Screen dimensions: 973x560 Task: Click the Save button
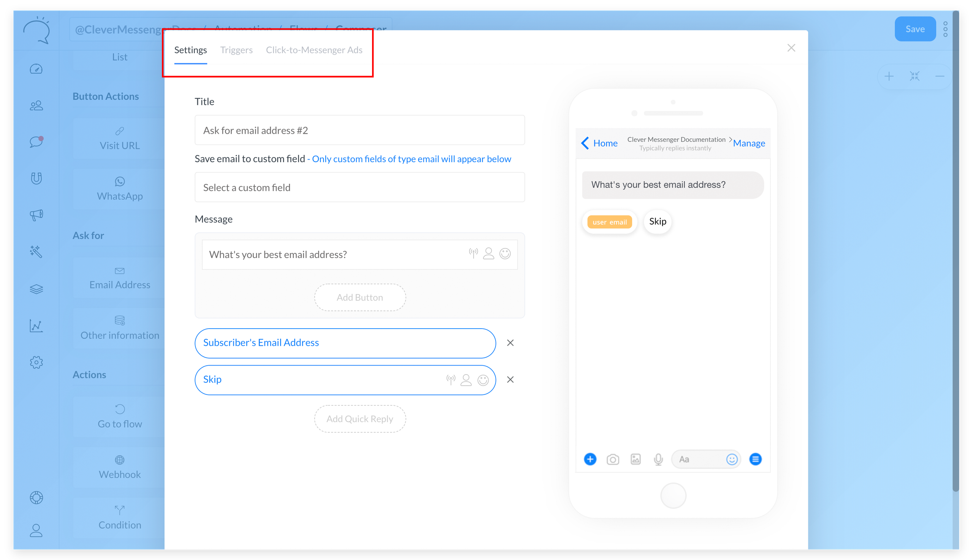(914, 29)
